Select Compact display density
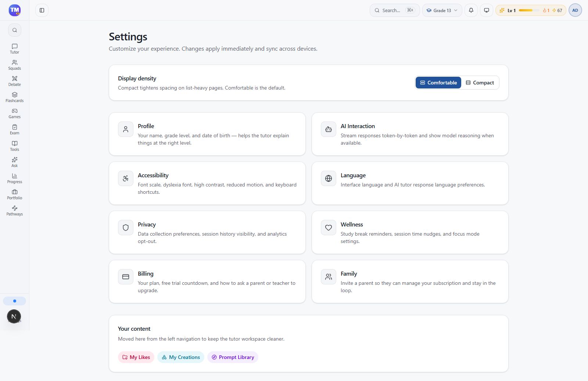588x381 pixels. 480,83
